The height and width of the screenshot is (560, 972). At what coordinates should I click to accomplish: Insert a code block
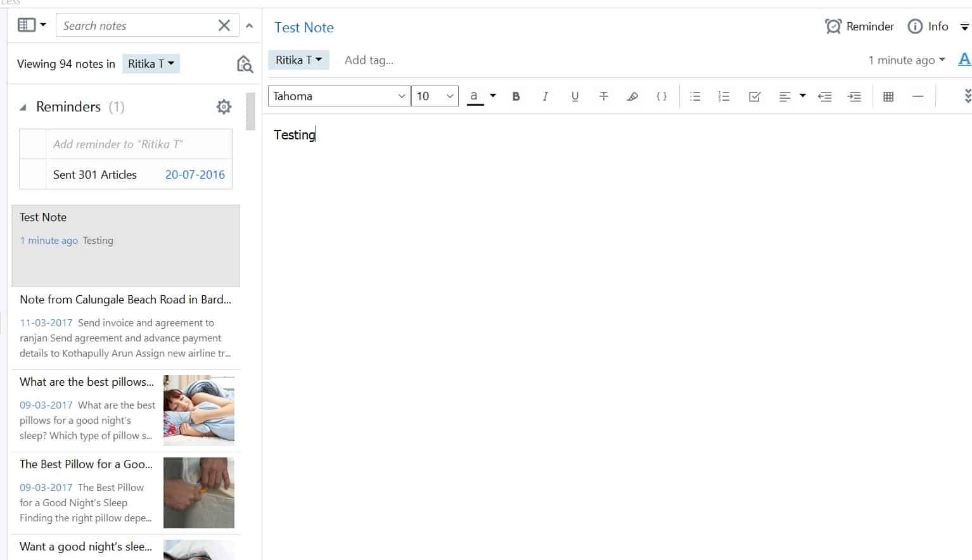coord(662,96)
